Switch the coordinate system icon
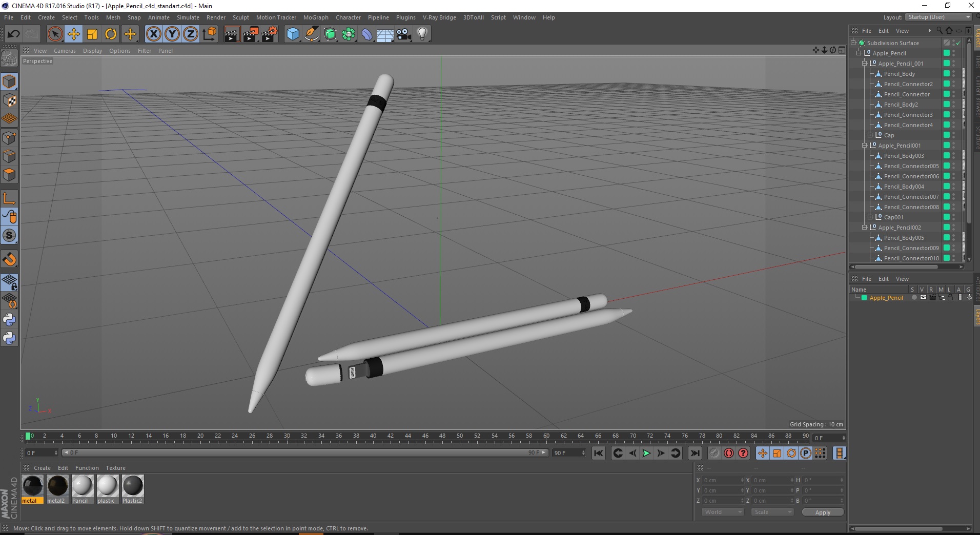 [x=209, y=34]
